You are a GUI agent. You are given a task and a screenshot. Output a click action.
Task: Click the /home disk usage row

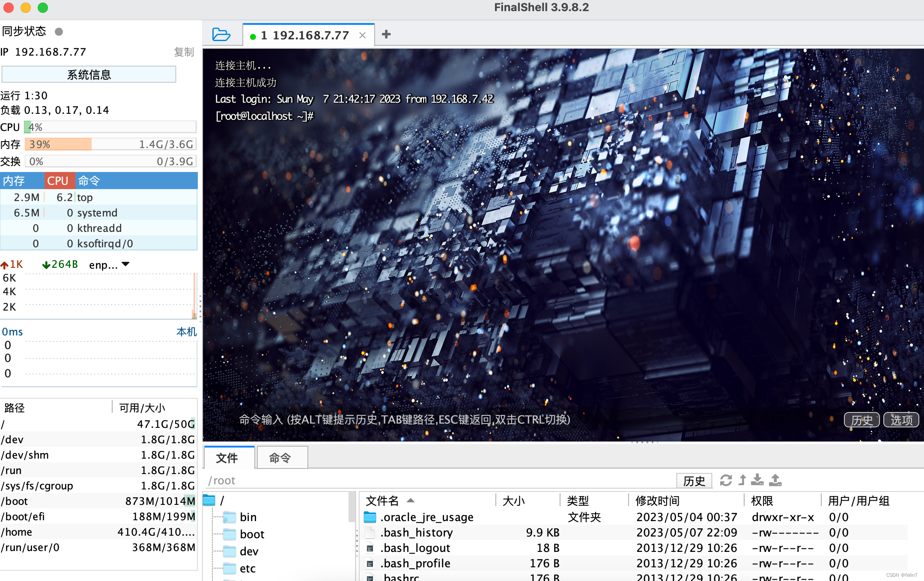point(98,532)
